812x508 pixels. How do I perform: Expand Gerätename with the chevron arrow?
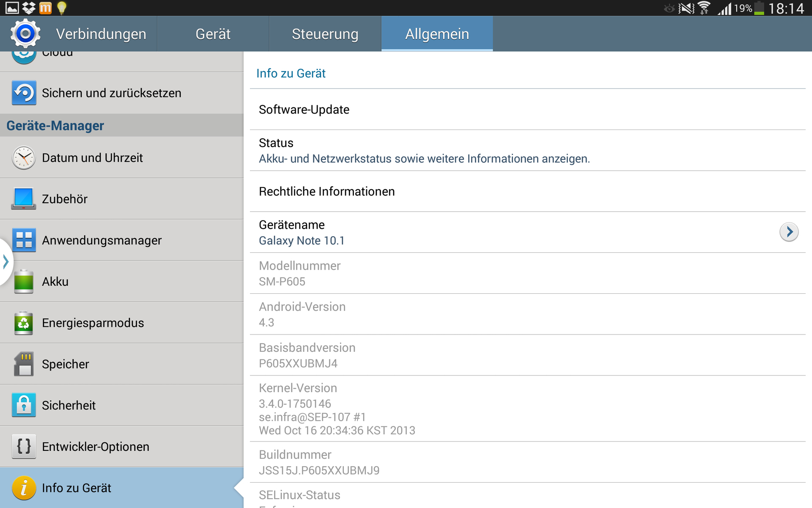click(788, 232)
